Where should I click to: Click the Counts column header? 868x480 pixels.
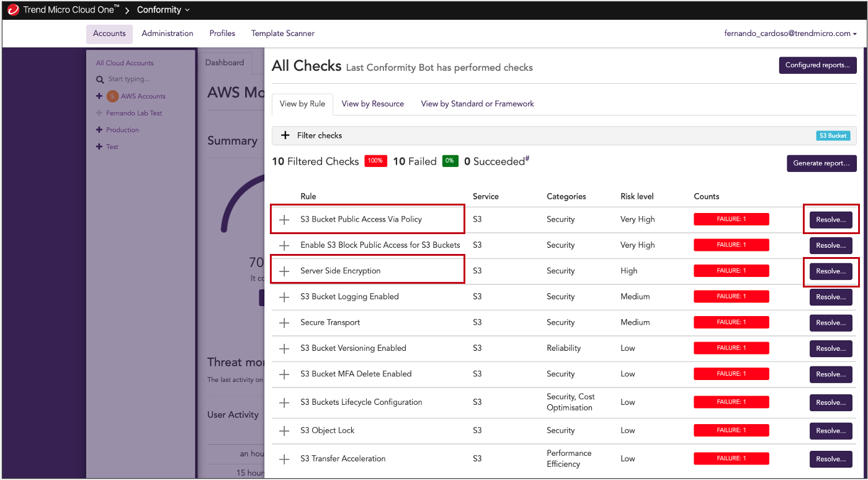pyautogui.click(x=707, y=196)
